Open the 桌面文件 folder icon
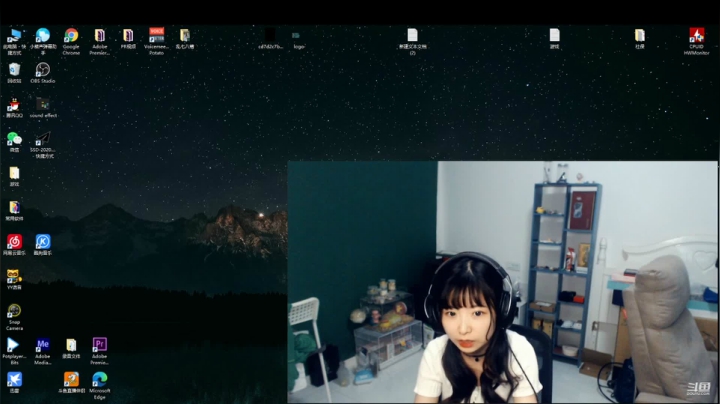The image size is (720, 404). 71,344
